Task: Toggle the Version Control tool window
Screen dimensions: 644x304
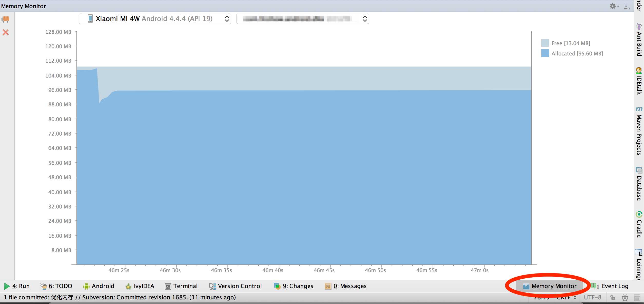Action: click(x=235, y=286)
